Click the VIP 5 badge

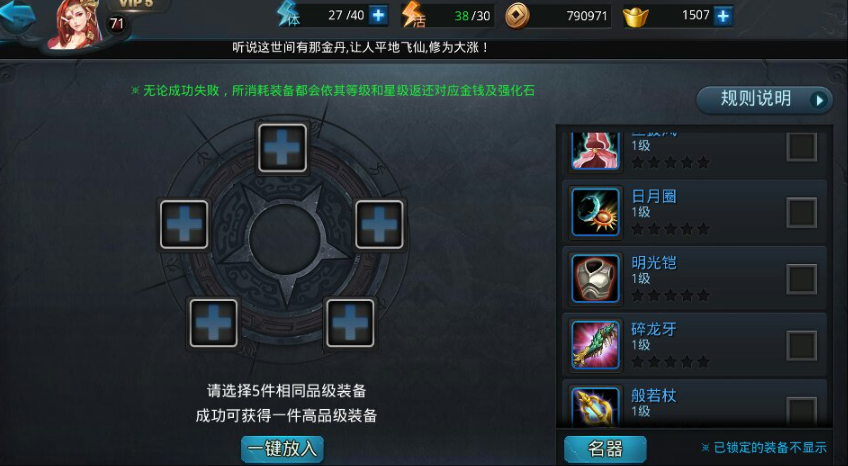click(135, 4)
